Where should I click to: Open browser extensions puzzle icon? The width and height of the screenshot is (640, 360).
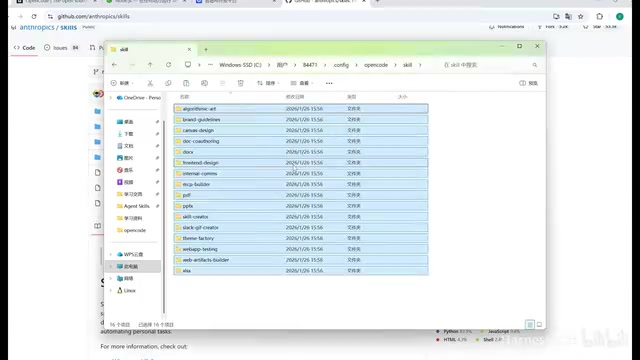(x=599, y=16)
